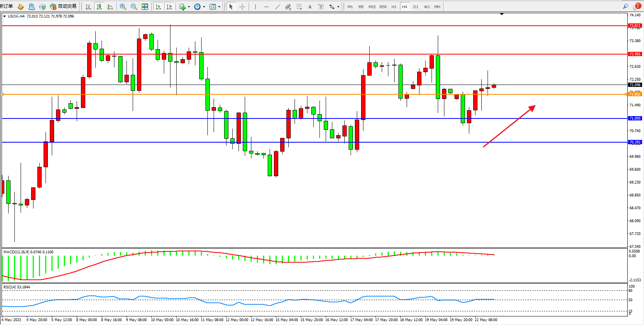Select the crosshair tool

(x=242, y=7)
